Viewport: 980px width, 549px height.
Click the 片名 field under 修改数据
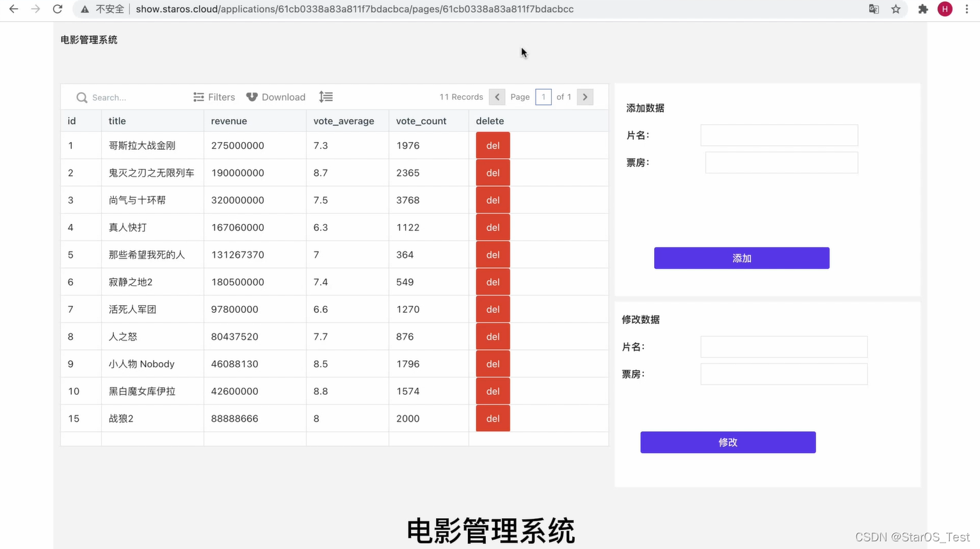(x=784, y=347)
